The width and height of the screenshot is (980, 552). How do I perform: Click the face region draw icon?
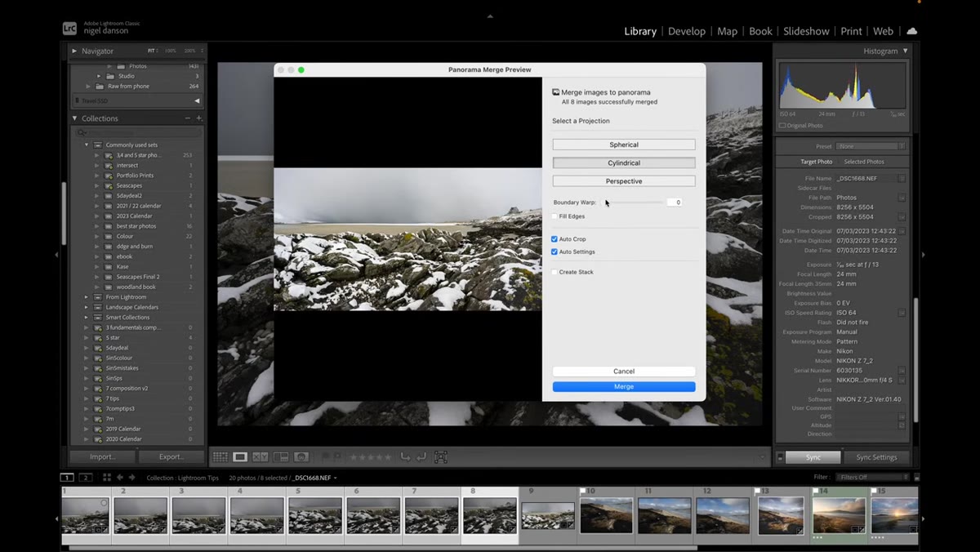coord(441,457)
